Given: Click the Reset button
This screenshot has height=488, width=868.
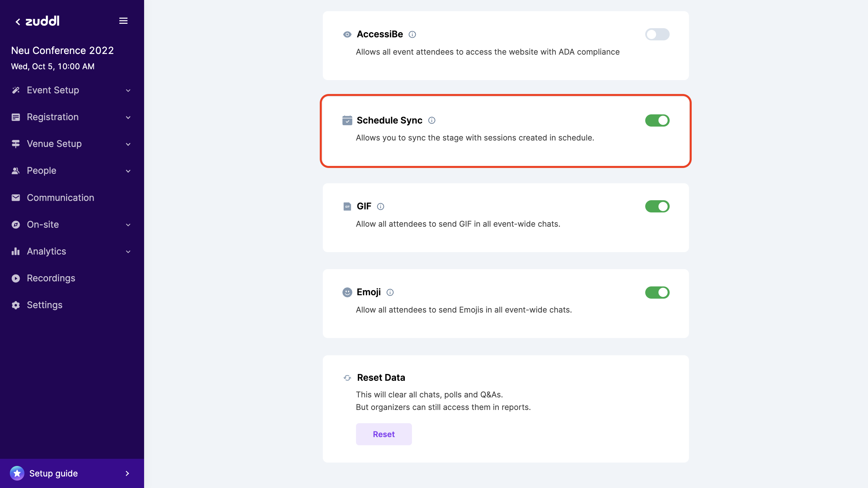Looking at the screenshot, I should (x=384, y=434).
